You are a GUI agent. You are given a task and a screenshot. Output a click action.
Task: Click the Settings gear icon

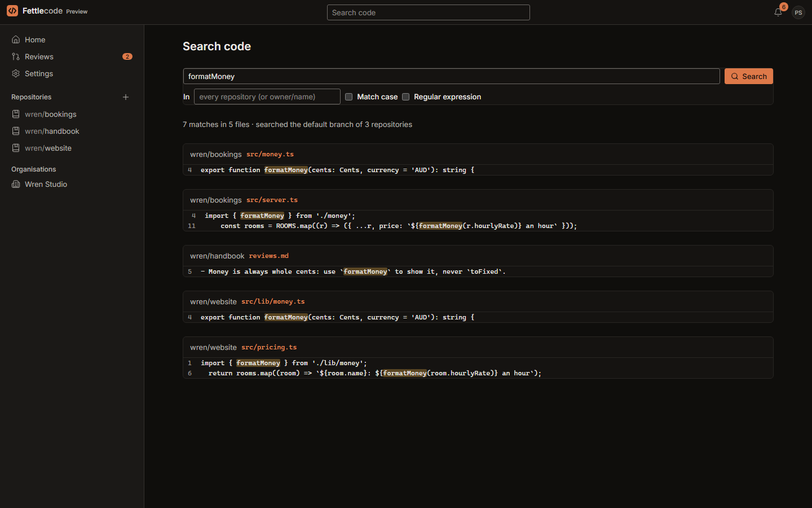(16, 73)
